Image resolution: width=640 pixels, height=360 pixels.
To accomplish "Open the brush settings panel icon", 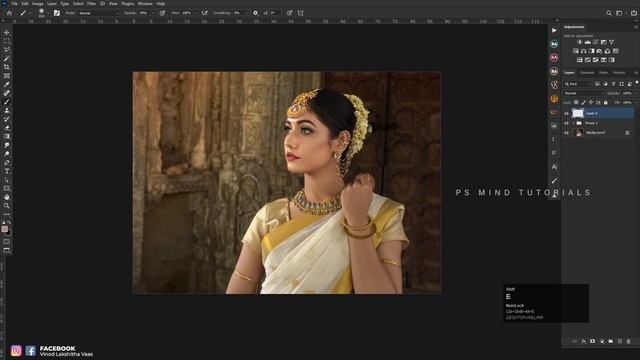I will tap(57, 13).
